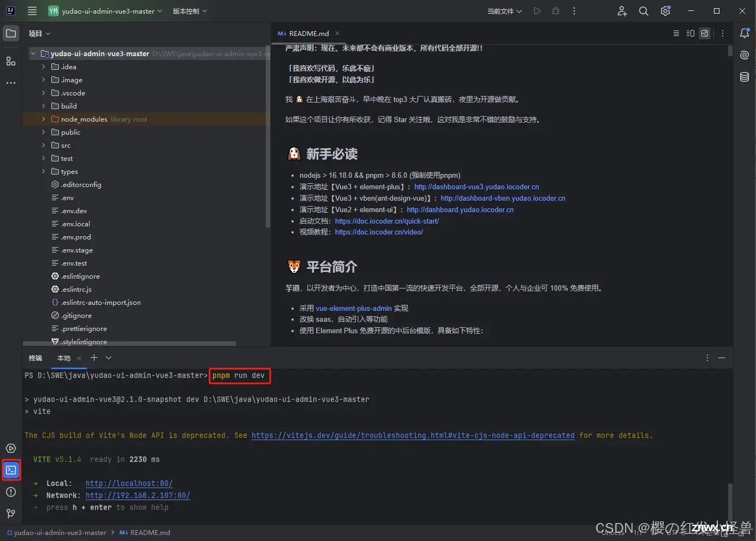
Task: Open Search Everywhere magnifier icon
Action: [x=644, y=11]
